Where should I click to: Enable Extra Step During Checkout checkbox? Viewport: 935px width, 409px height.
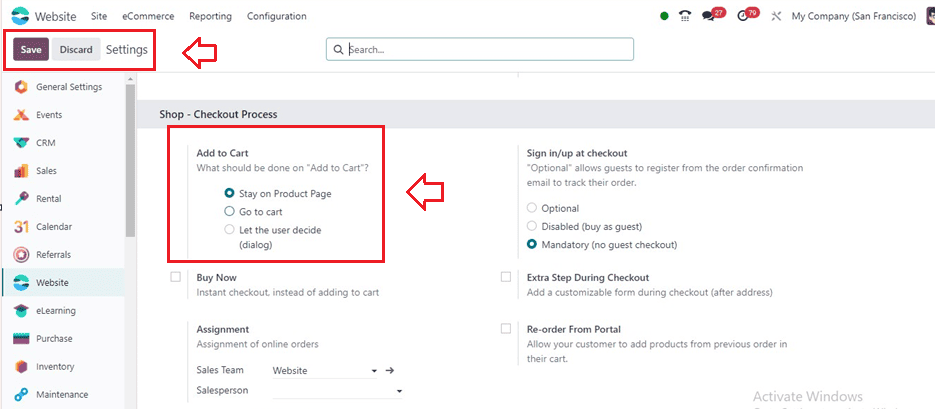pyautogui.click(x=506, y=277)
